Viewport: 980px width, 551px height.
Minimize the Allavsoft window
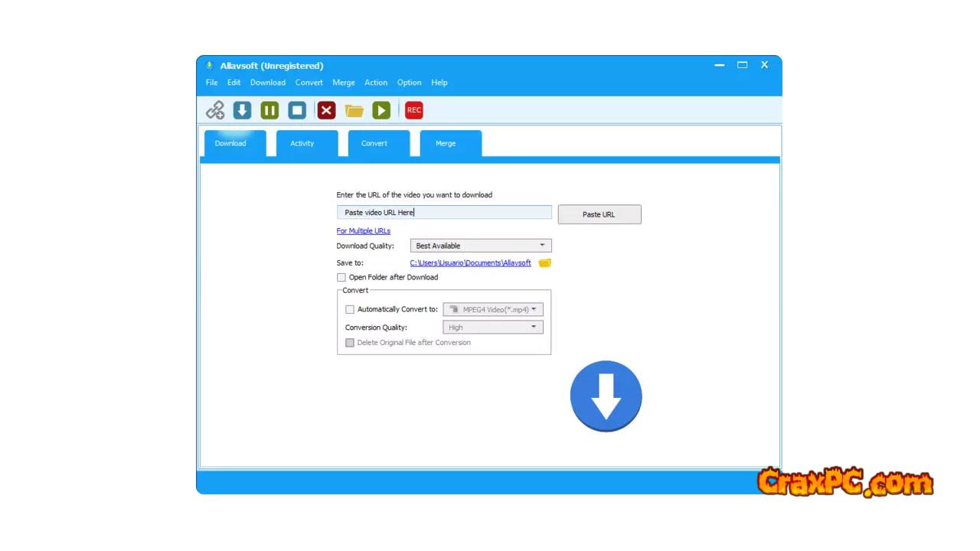(720, 65)
